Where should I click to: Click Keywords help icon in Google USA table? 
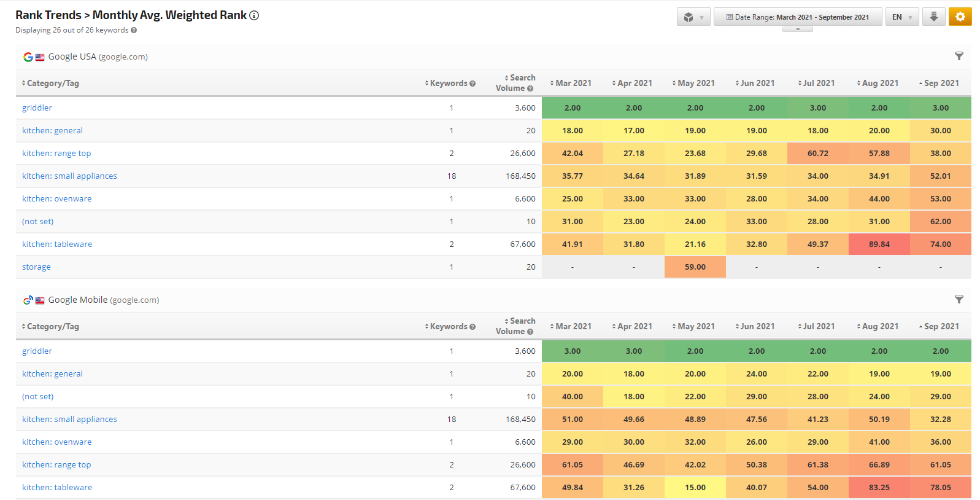[x=473, y=84]
